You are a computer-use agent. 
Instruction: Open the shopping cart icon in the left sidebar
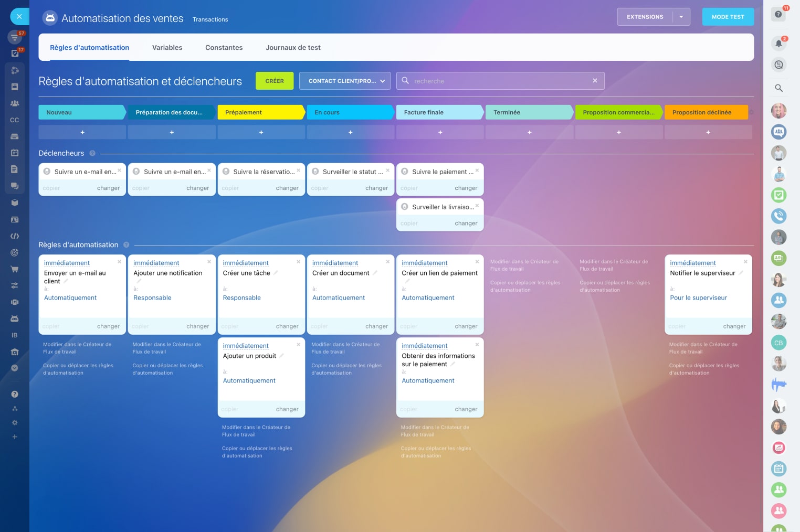coord(15,269)
